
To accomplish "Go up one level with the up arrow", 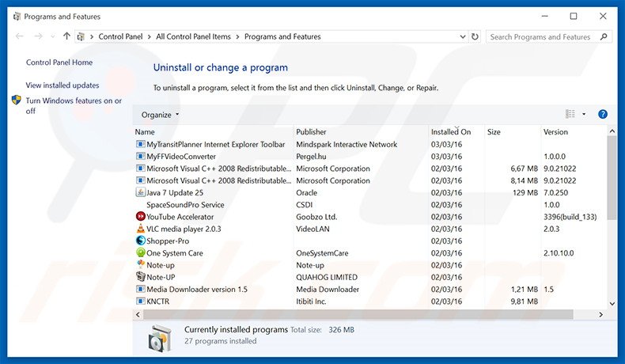I will pyautogui.click(x=66, y=36).
